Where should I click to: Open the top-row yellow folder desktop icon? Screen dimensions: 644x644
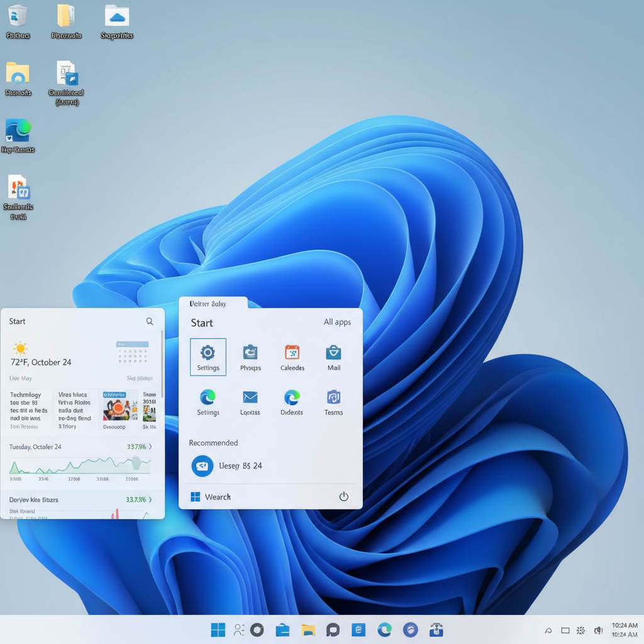coord(66,21)
